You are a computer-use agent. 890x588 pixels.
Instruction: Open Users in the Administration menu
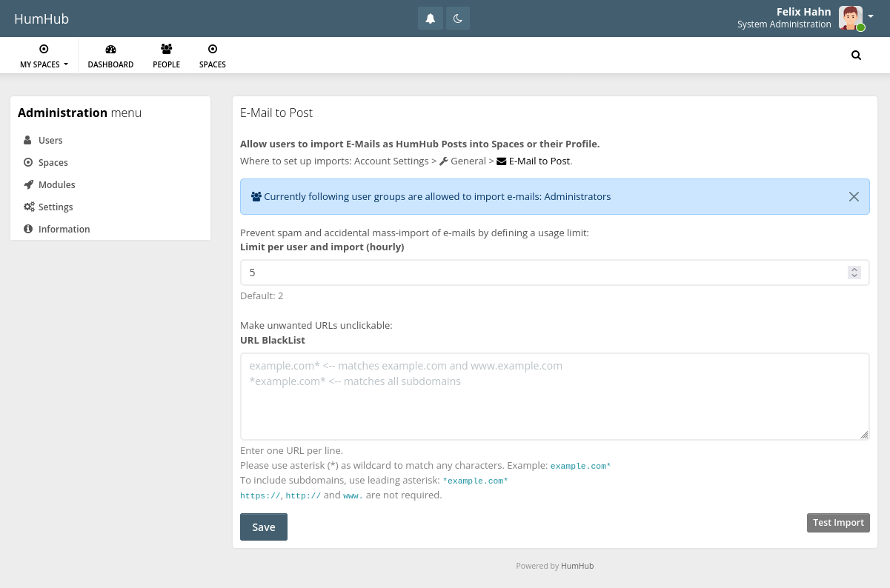pyautogui.click(x=50, y=140)
